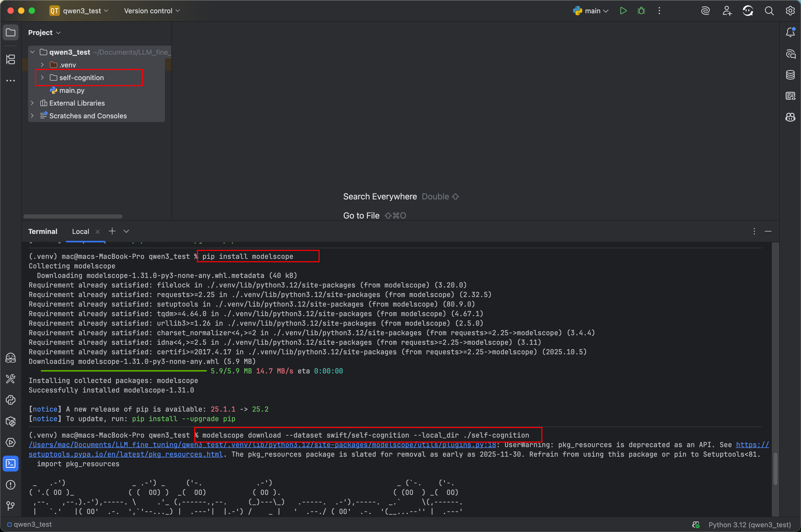Open the Python Packages tool window
Screen dimensions: 801x532
pos(11,421)
